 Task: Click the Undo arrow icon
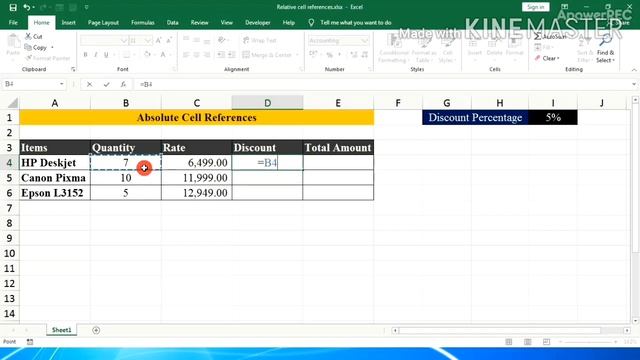[26, 7]
